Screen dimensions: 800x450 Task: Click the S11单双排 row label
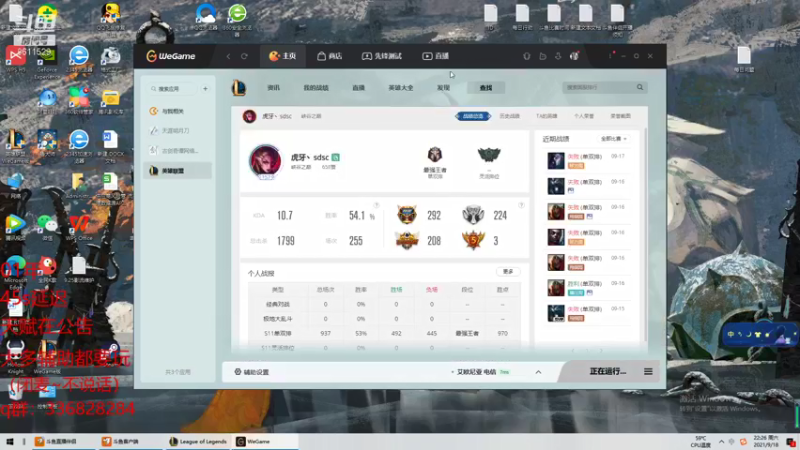click(277, 333)
